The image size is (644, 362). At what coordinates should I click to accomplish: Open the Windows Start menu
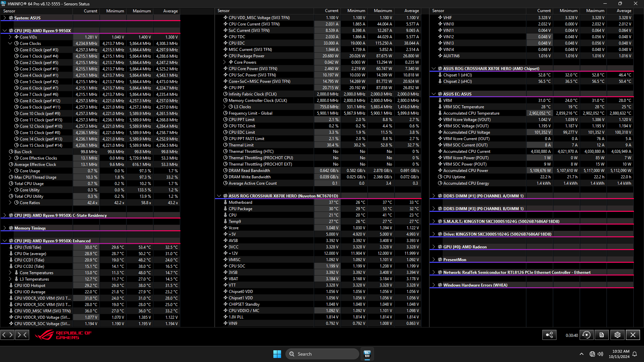pos(277,354)
